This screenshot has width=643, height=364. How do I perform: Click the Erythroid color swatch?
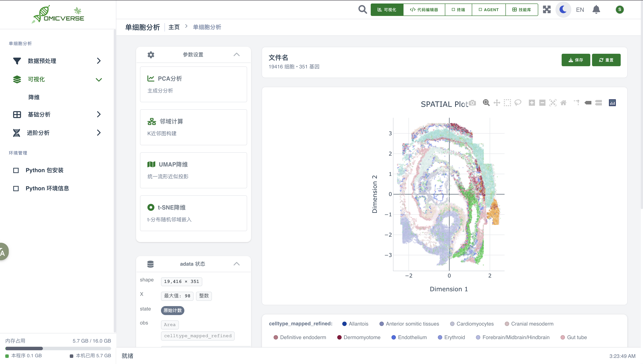[440, 337]
